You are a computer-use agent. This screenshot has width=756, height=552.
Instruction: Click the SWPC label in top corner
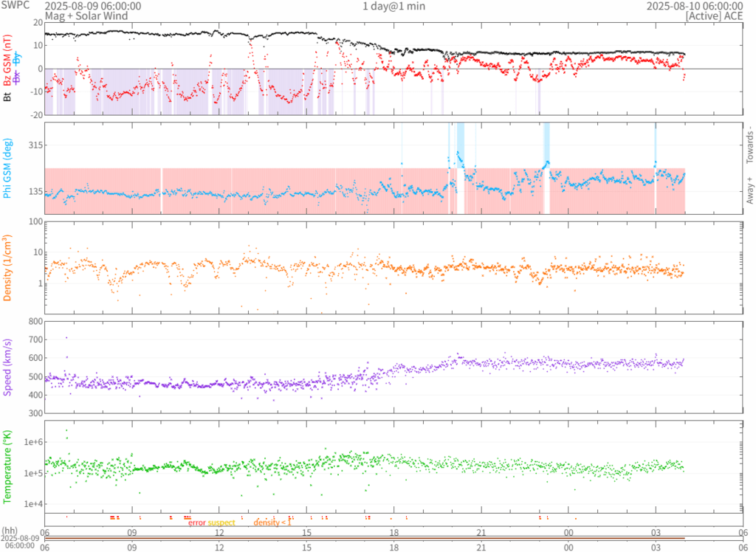16,6
